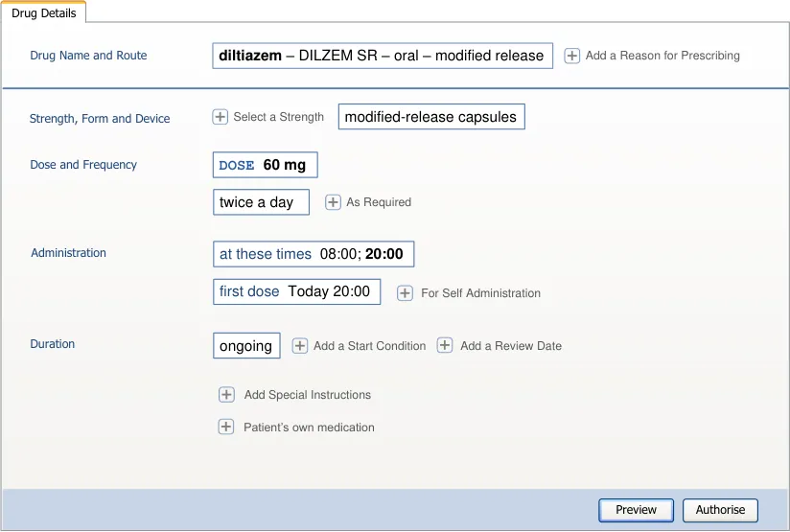Click plus icon beside Add a Reason for Prescribing
The width and height of the screenshot is (790, 532).
(571, 56)
